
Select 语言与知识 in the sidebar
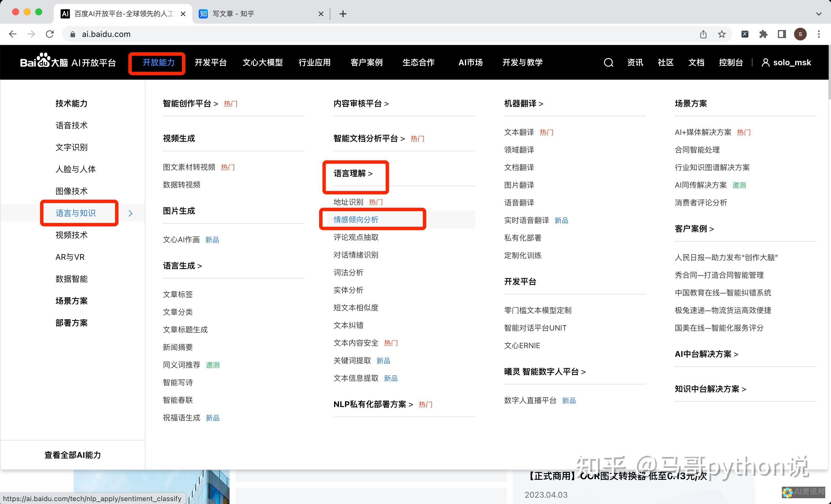pos(76,213)
